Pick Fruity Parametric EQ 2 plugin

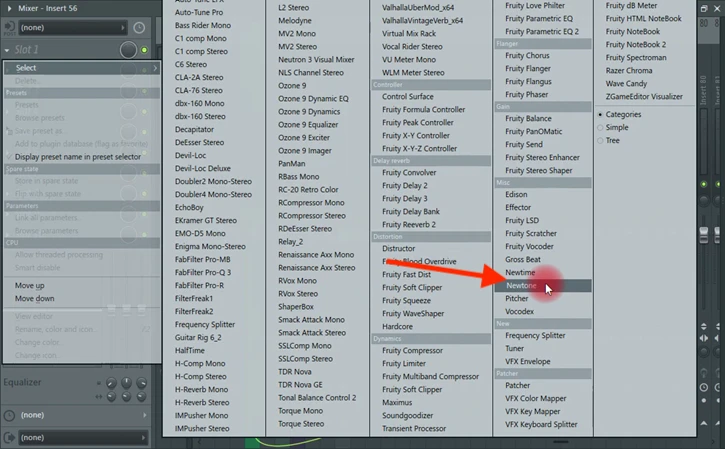pyautogui.click(x=542, y=32)
